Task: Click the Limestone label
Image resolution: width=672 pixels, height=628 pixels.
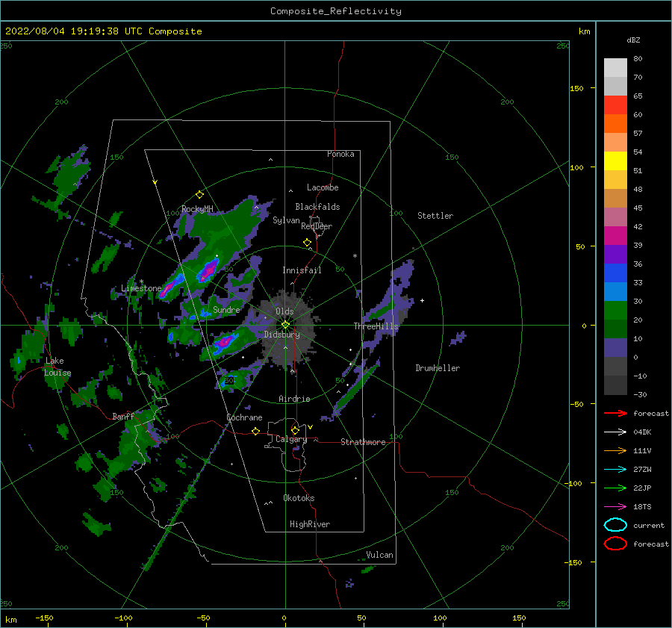Action: coord(141,288)
